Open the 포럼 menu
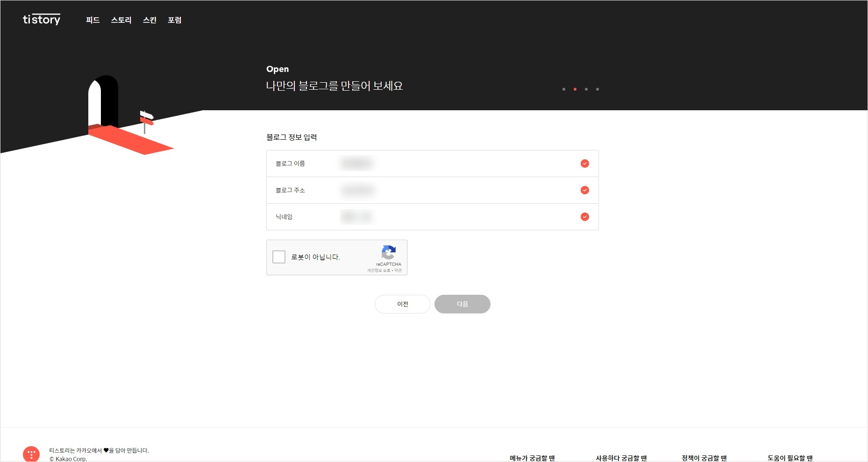868x462 pixels. 175,20
